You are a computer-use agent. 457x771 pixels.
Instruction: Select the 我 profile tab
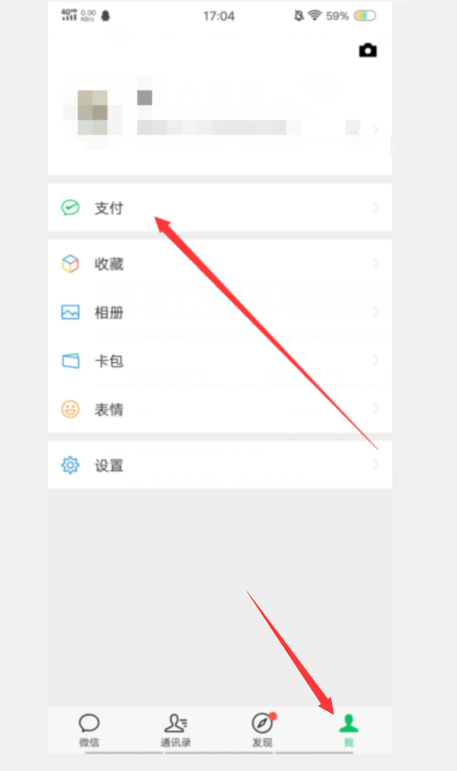click(x=349, y=730)
